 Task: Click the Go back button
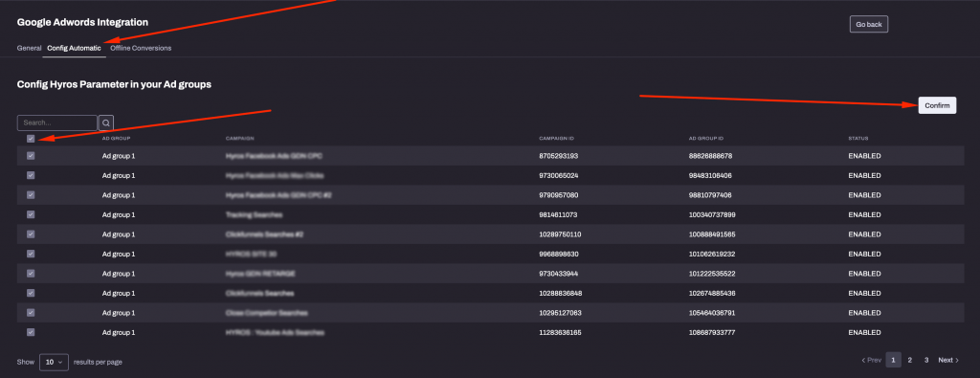coord(869,24)
